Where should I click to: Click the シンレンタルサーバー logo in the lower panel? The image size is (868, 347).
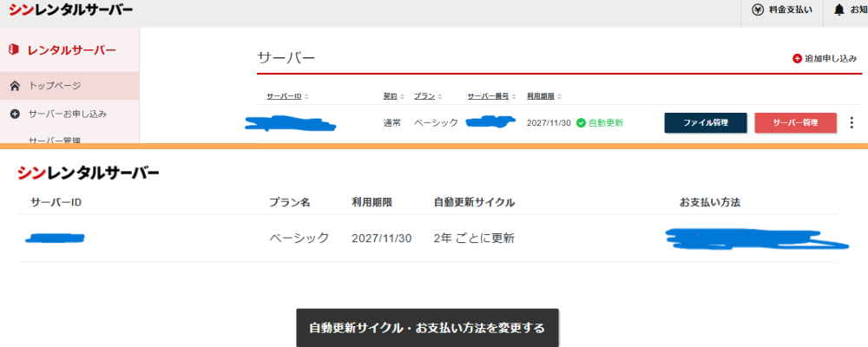tap(89, 173)
